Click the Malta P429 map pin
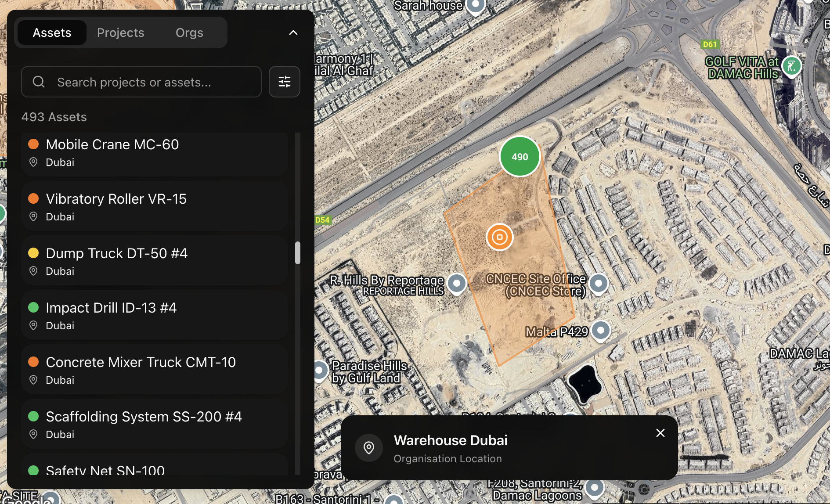 click(x=600, y=330)
